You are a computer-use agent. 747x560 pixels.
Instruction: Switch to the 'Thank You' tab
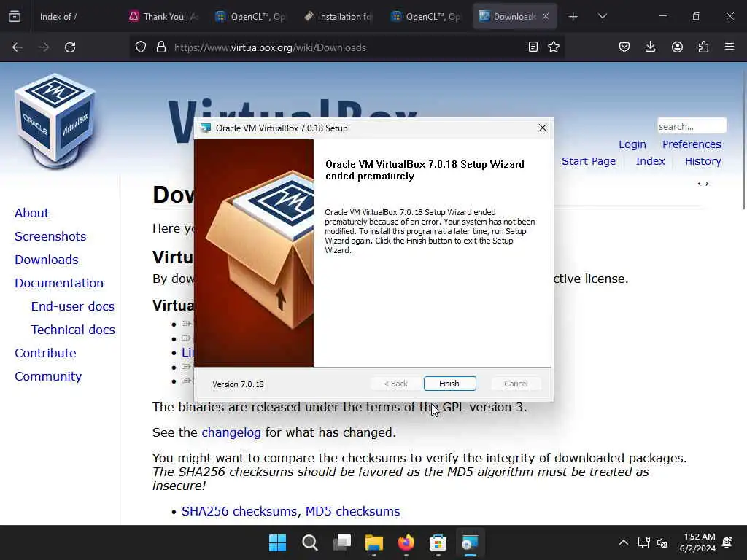pos(164,17)
